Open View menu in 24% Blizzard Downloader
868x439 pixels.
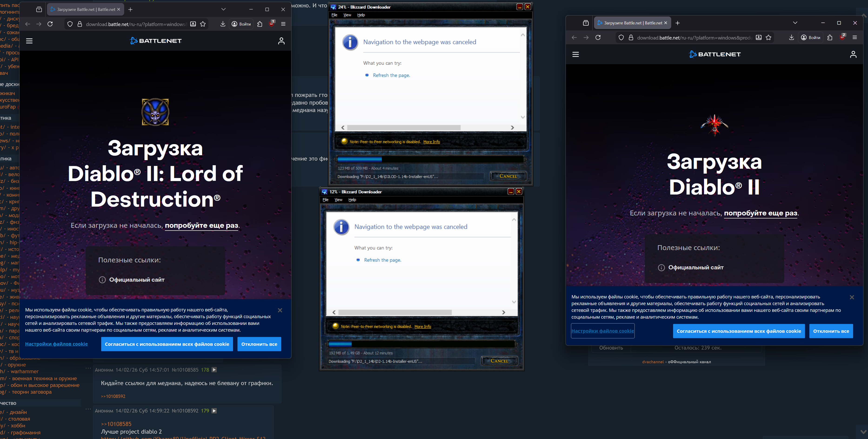click(x=347, y=15)
